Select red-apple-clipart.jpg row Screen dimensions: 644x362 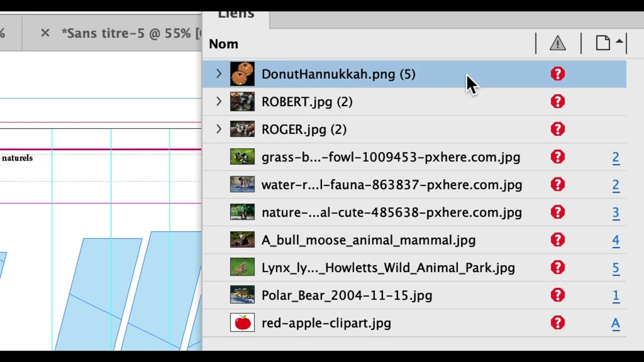click(415, 323)
